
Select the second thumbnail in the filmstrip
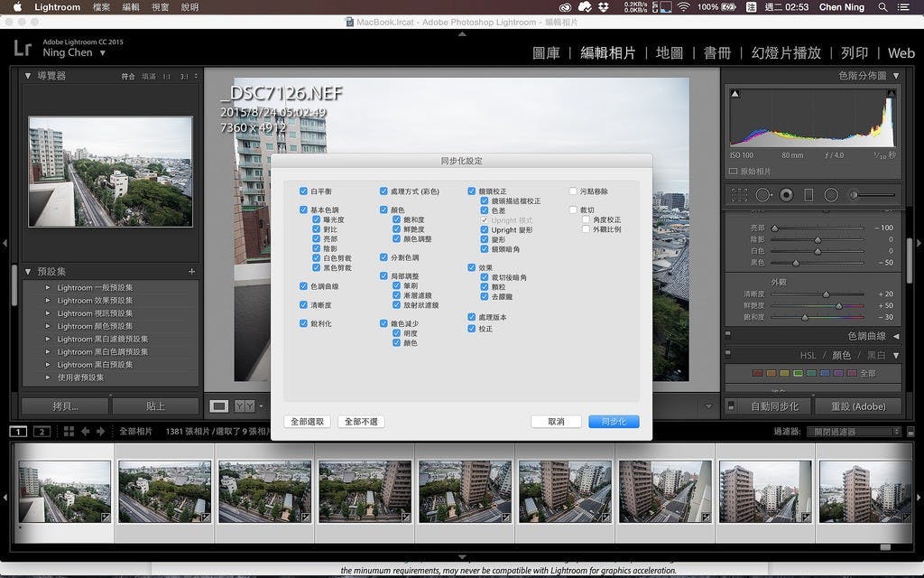[164, 492]
